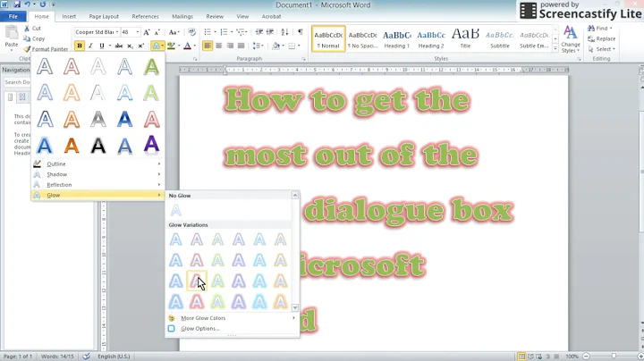This screenshot has height=361, width=644.
Task: Toggle Superscript button
Action: coord(141,46)
